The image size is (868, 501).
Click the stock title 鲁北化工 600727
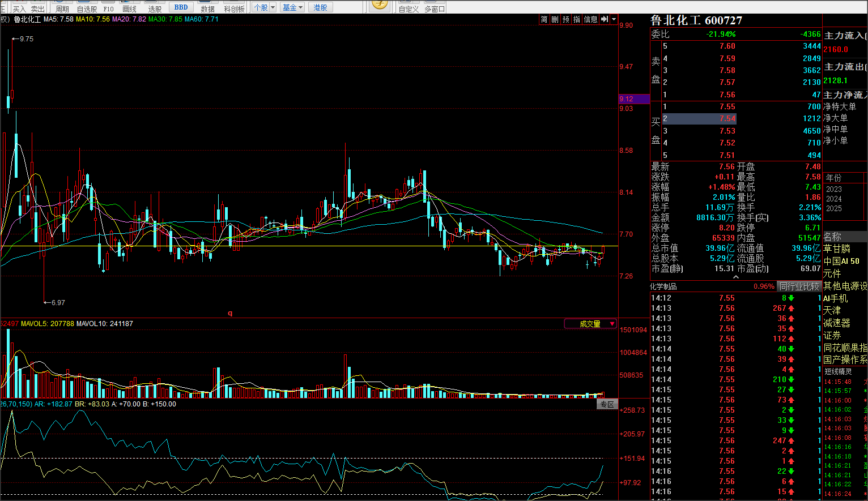[696, 20]
